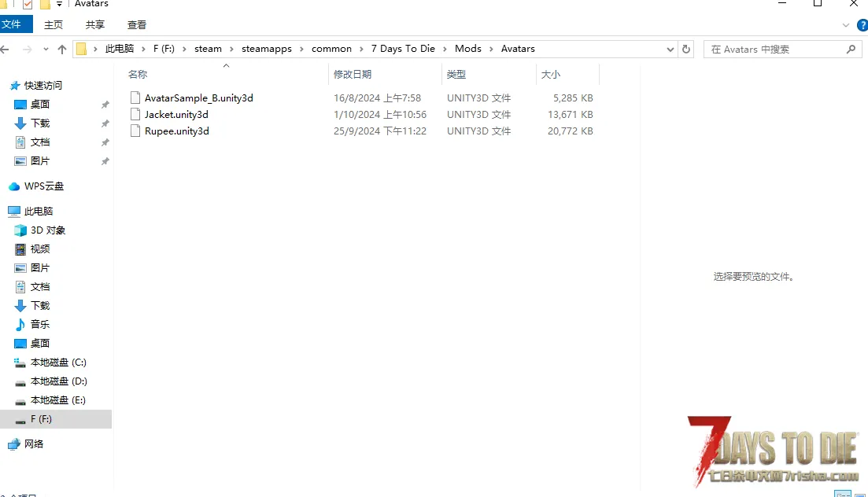Click F (F:) breadcrumb in address bar
Image resolution: width=868 pixels, height=497 pixels.
[164, 49]
